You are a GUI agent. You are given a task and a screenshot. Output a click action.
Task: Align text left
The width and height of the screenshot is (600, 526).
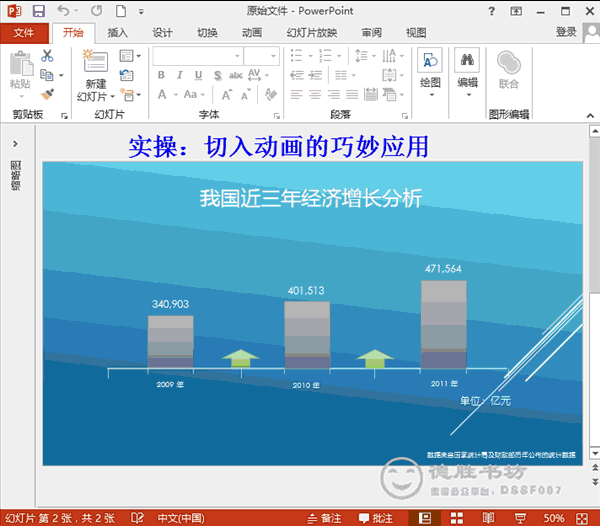(297, 94)
